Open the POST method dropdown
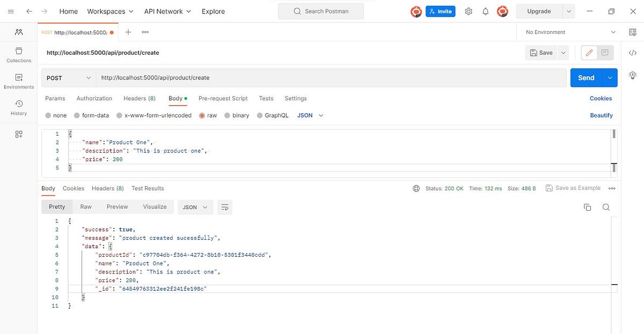The width and height of the screenshot is (644, 334). click(x=68, y=77)
